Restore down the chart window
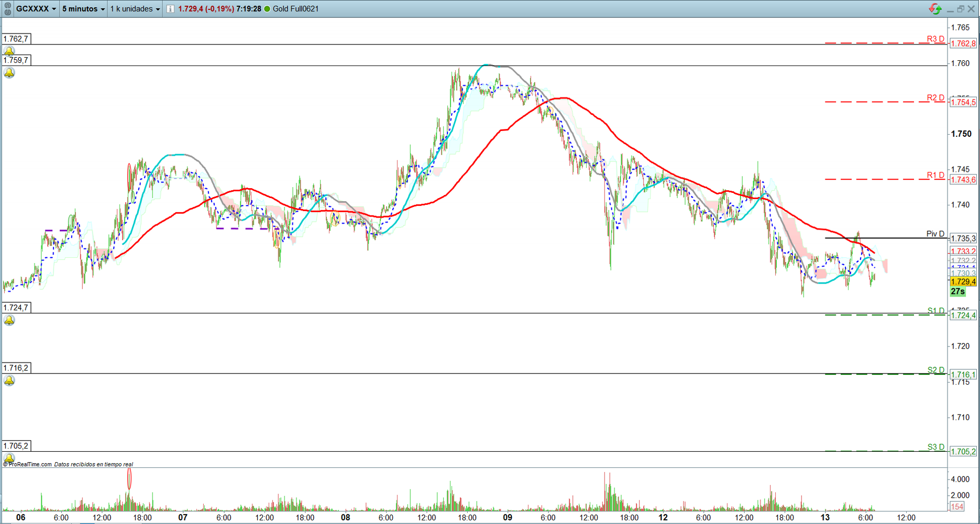The height and width of the screenshot is (524, 980). point(961,9)
